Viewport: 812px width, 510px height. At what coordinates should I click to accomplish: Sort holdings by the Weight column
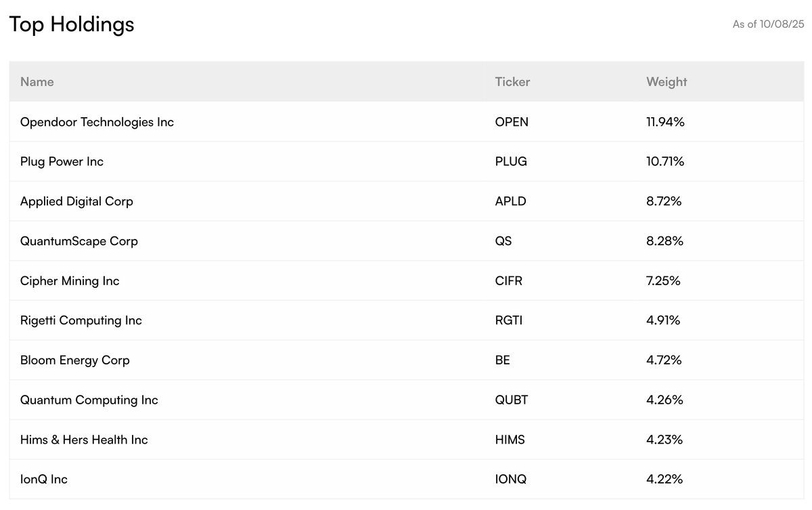[x=666, y=81]
